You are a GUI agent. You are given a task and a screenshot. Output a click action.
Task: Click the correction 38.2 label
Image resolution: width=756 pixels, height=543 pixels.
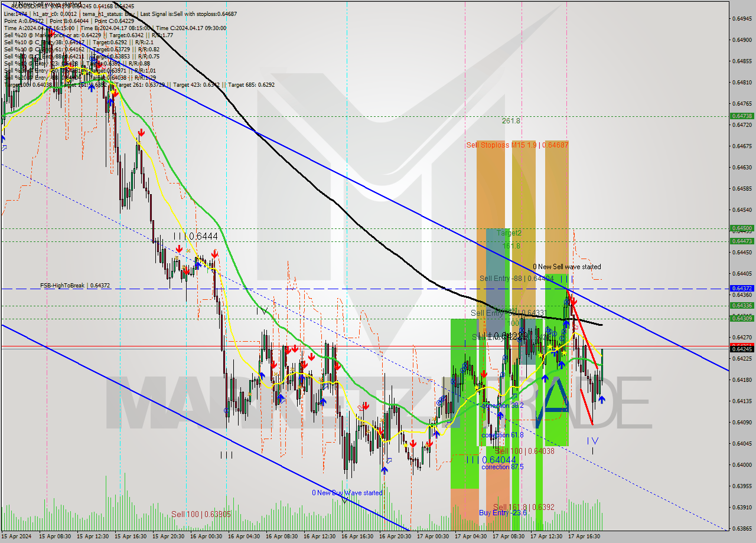coord(502,405)
